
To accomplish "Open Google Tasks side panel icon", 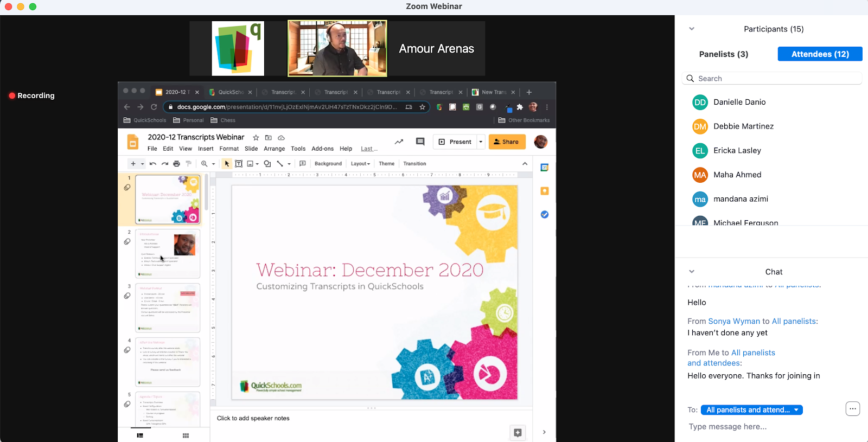I will pyautogui.click(x=545, y=215).
